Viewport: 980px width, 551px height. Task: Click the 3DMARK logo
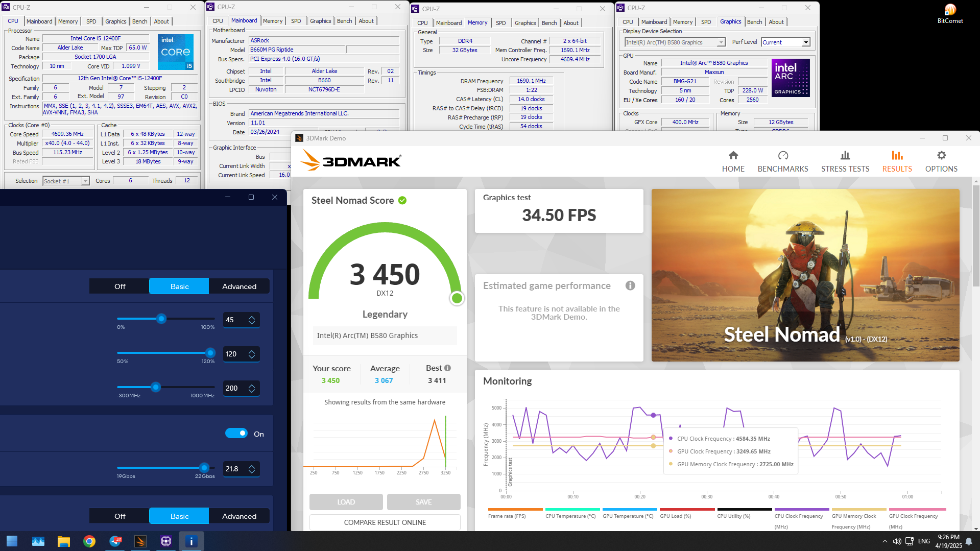click(x=351, y=160)
